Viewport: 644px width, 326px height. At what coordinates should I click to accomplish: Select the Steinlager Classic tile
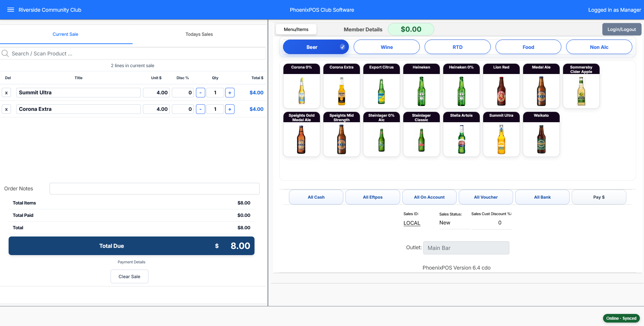422,134
